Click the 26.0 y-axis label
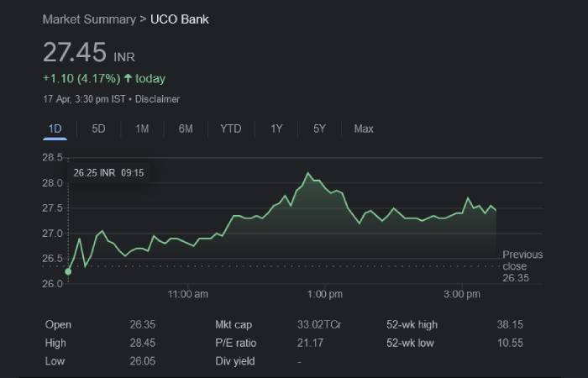Viewport: 588px width, 378px height. pos(52,284)
